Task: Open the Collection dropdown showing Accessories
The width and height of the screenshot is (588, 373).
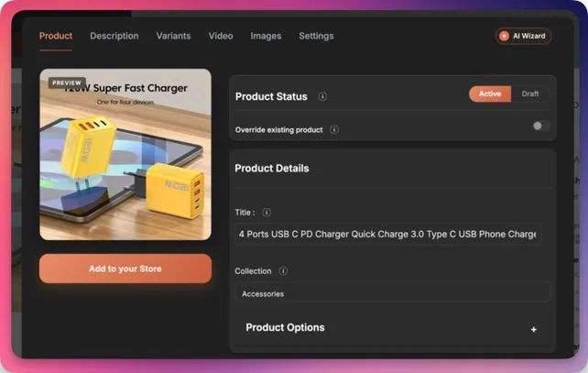Action: tap(392, 293)
